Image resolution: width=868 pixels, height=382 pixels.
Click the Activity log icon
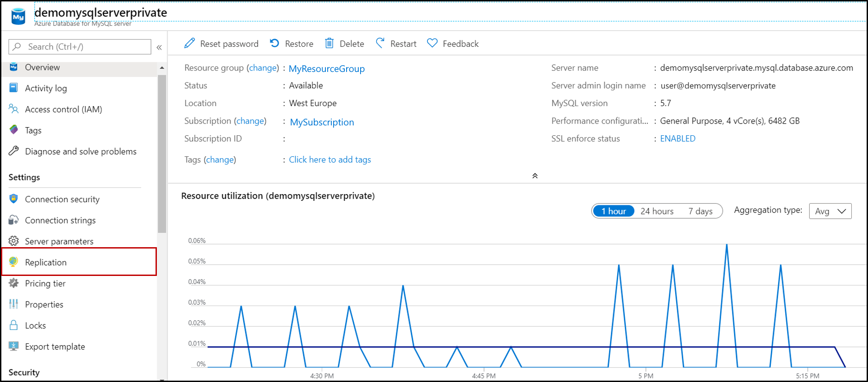click(13, 88)
